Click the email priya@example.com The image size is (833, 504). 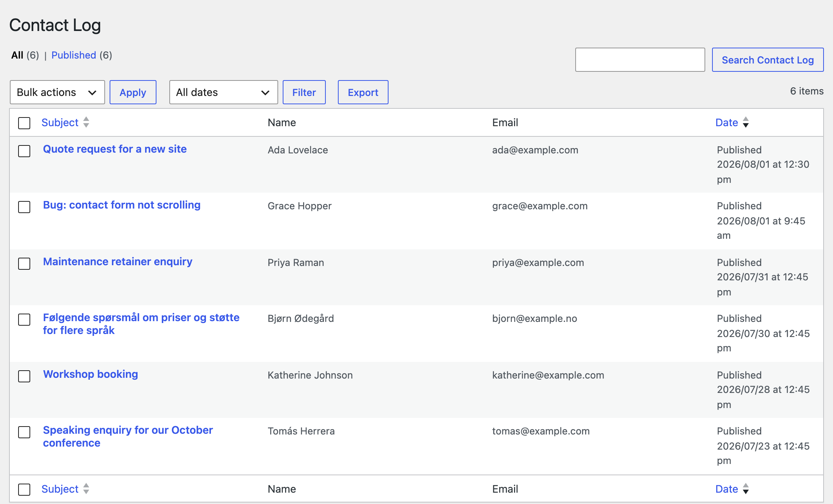(538, 263)
